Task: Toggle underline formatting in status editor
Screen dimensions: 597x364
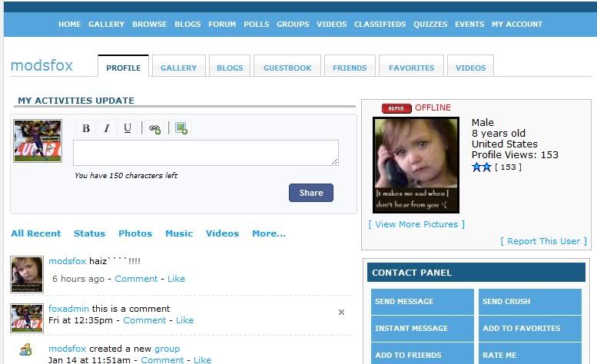Action: pos(128,128)
